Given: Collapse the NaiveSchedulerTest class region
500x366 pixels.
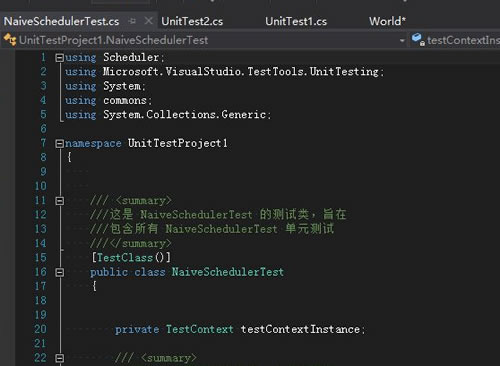Looking at the screenshot, I should click(60, 273).
